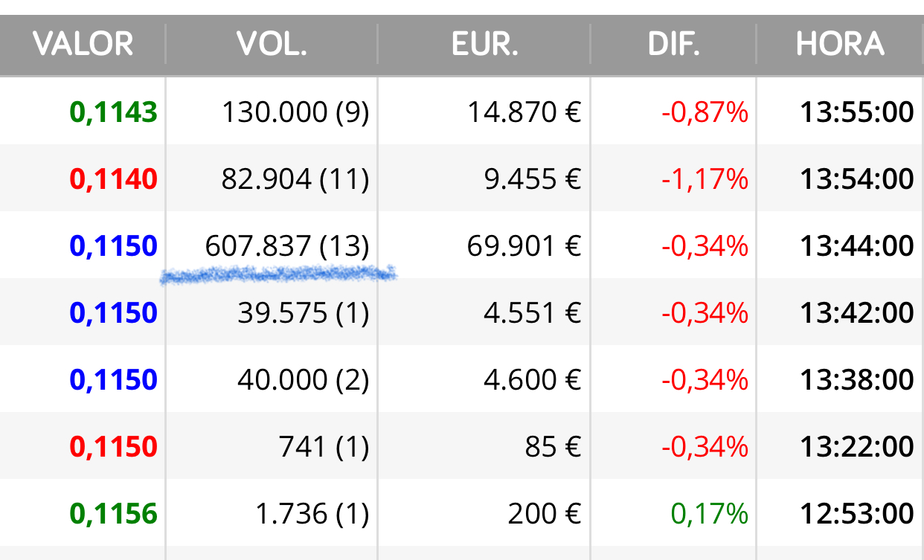Select the volume 39.575 (1) cell

[x=304, y=313]
